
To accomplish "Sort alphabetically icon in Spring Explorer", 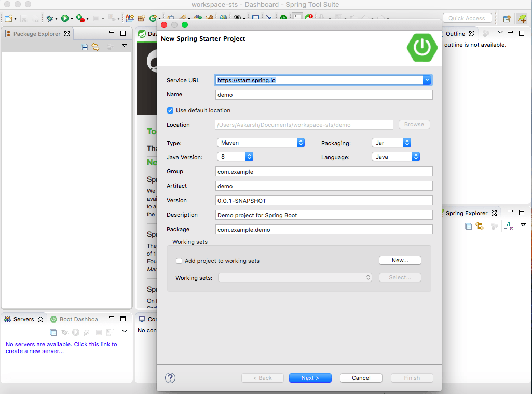I will point(509,227).
